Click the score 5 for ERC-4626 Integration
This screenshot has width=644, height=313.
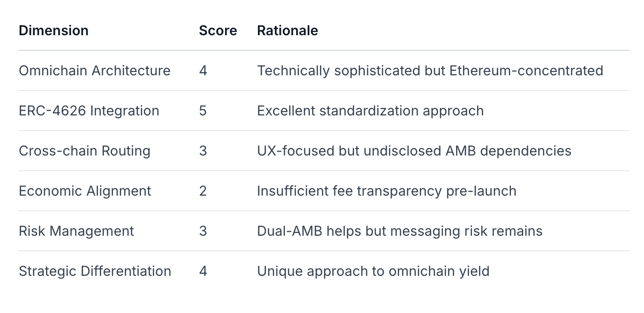[203, 111]
